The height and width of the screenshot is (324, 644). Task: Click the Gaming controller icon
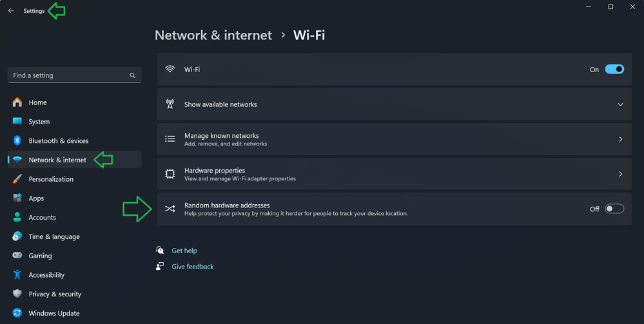click(x=17, y=256)
